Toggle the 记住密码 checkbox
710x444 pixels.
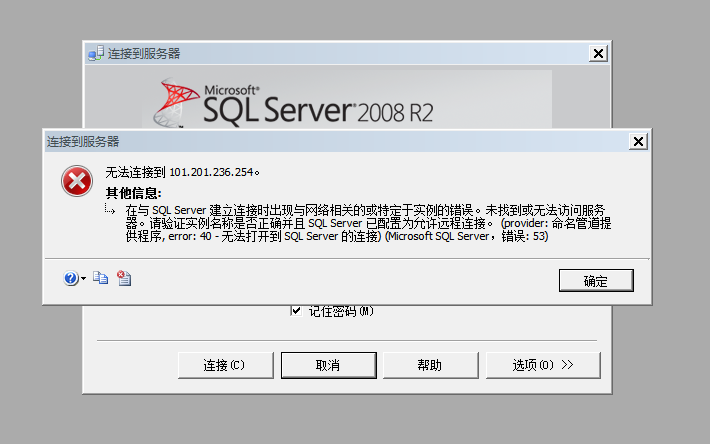296,311
